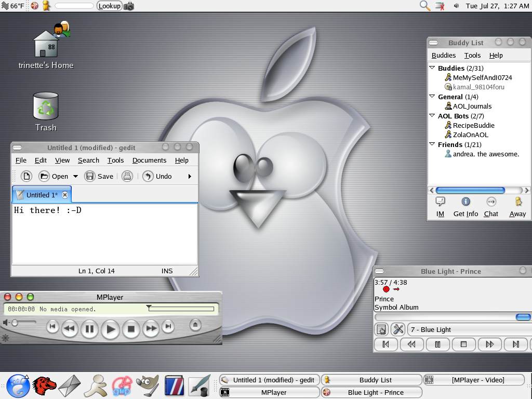532x399 pixels.
Task: Close the Untitled 1* tab
Action: pos(65,195)
